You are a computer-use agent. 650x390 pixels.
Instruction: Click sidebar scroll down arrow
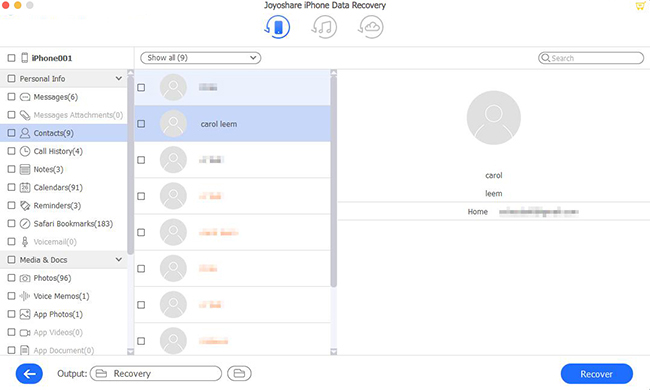(x=131, y=352)
